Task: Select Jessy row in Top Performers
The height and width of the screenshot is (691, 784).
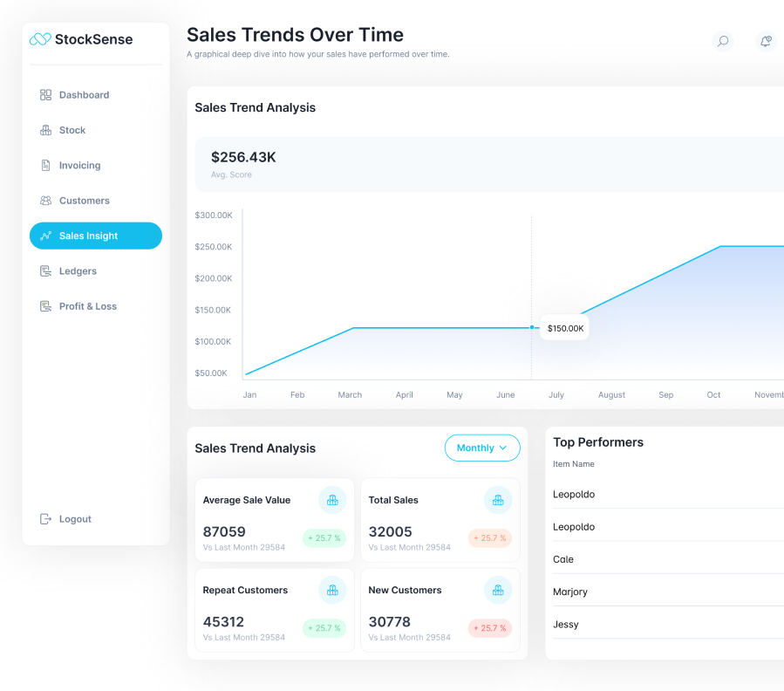Action: click(x=669, y=625)
